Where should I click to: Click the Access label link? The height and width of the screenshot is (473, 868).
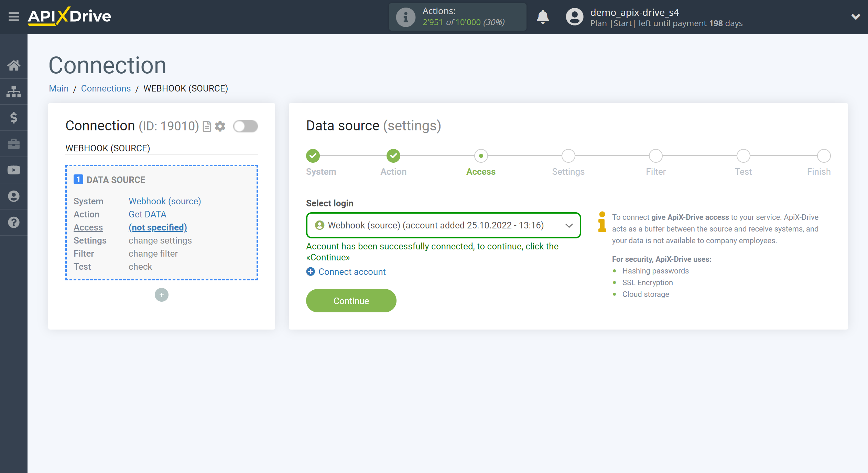[x=88, y=227]
